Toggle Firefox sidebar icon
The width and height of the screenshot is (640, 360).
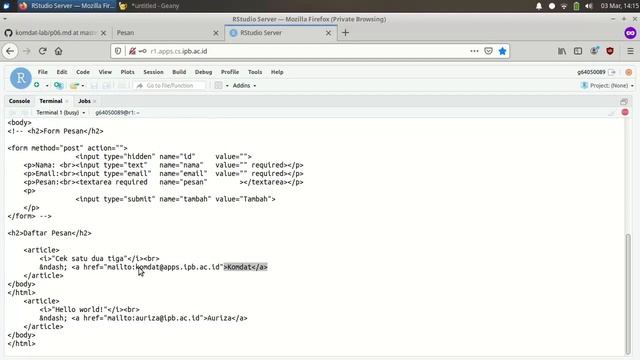pyautogui.click(x=578, y=51)
